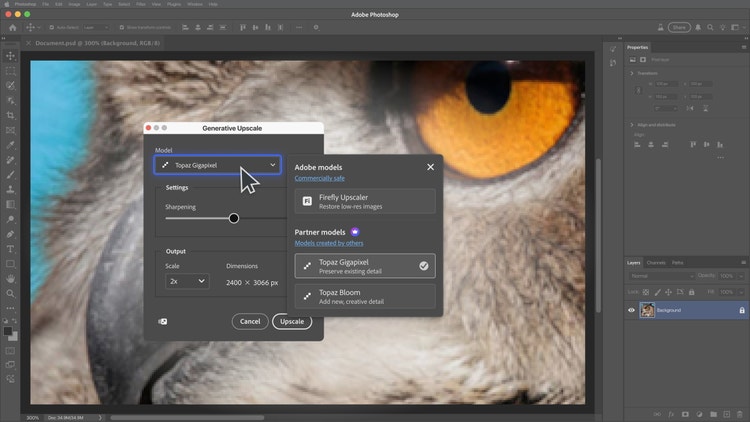Screen dimensions: 750x422
Task: Click the flip horizontal icon in Properties
Action: tap(690, 109)
